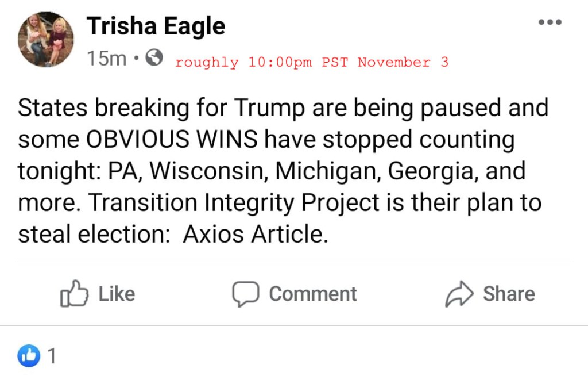Click the Share arrow icon
Image resolution: width=588 pixels, height=376 pixels.
coord(459,294)
